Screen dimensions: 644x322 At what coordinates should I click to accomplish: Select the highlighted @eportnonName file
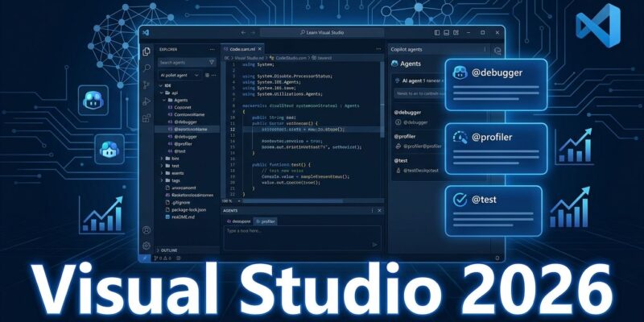point(188,129)
